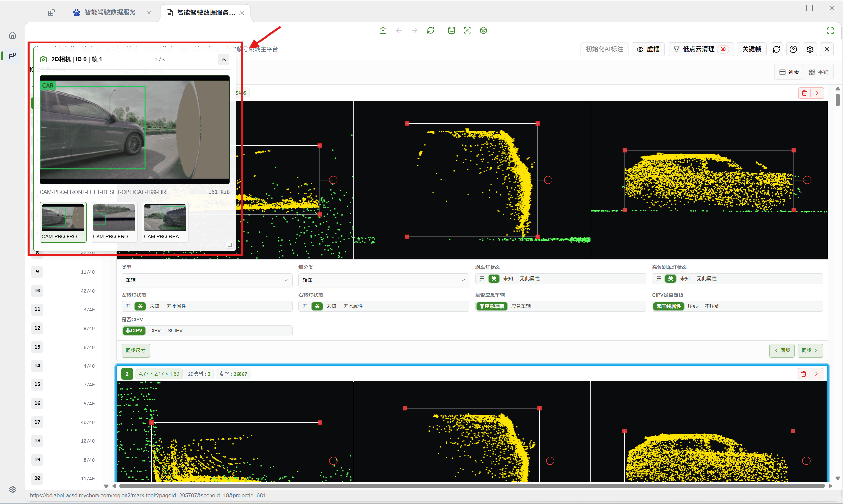Click the apps grid icon in the left sidebar
The image size is (843, 504).
point(13,56)
